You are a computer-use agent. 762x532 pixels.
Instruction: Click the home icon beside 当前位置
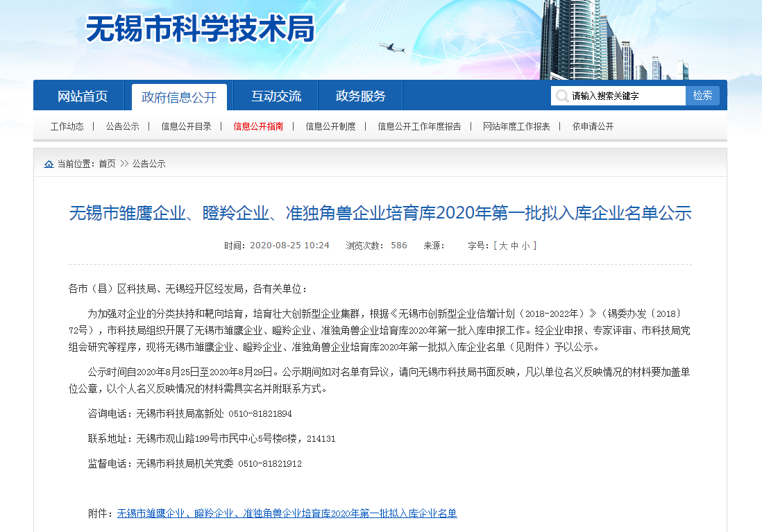coord(49,164)
